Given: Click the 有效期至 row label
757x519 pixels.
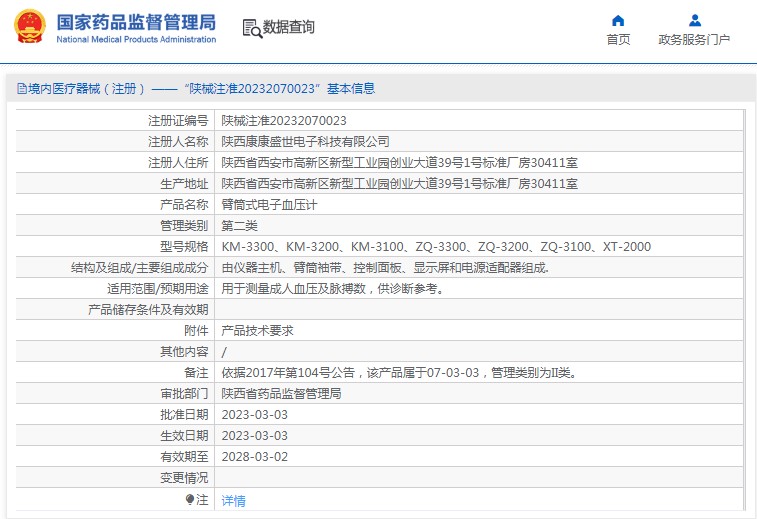Looking at the screenshot, I should (184, 457).
